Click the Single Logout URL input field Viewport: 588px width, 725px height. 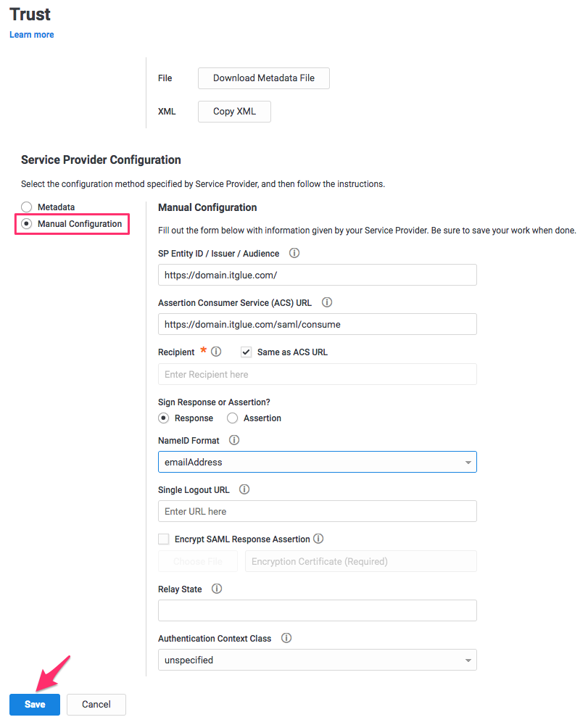tap(317, 511)
